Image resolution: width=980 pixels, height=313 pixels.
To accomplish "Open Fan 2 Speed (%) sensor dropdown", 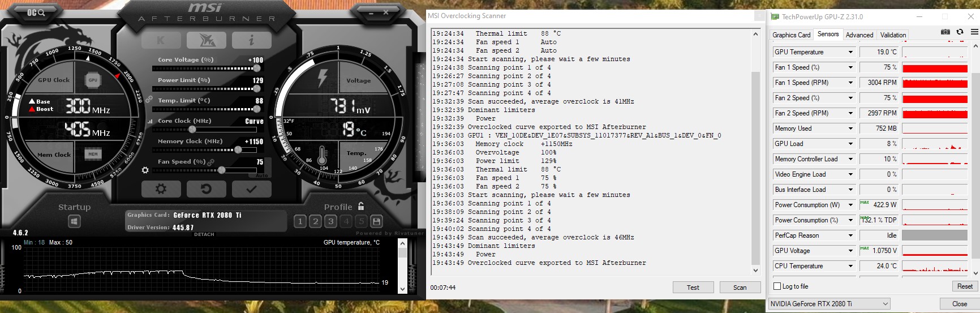I will pos(850,98).
